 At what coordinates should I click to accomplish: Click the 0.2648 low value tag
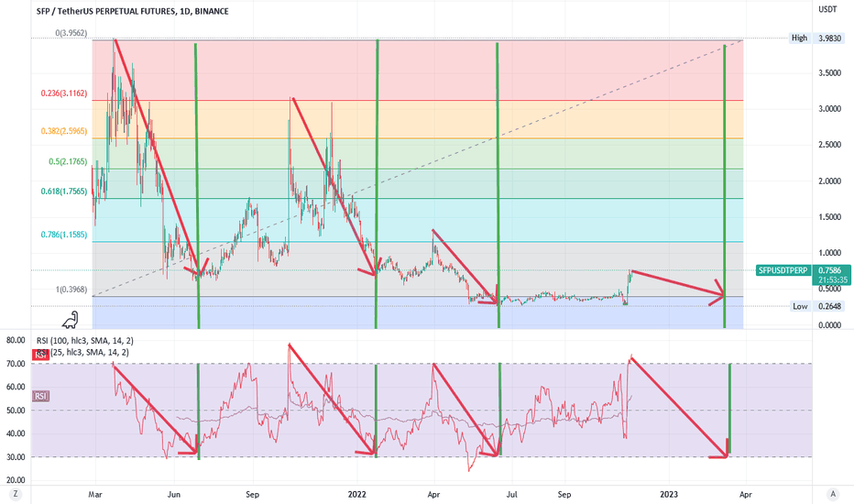point(830,306)
